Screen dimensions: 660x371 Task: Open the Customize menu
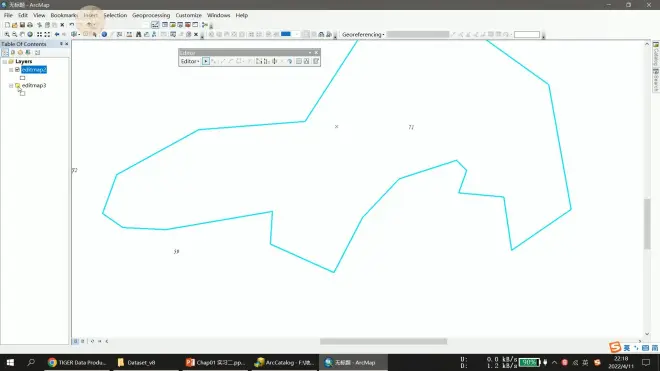tap(189, 15)
